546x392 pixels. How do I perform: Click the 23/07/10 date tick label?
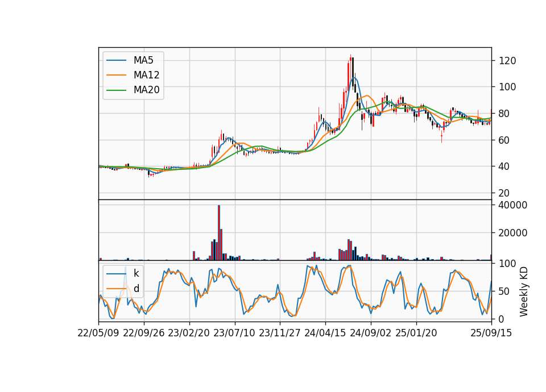coord(234,333)
